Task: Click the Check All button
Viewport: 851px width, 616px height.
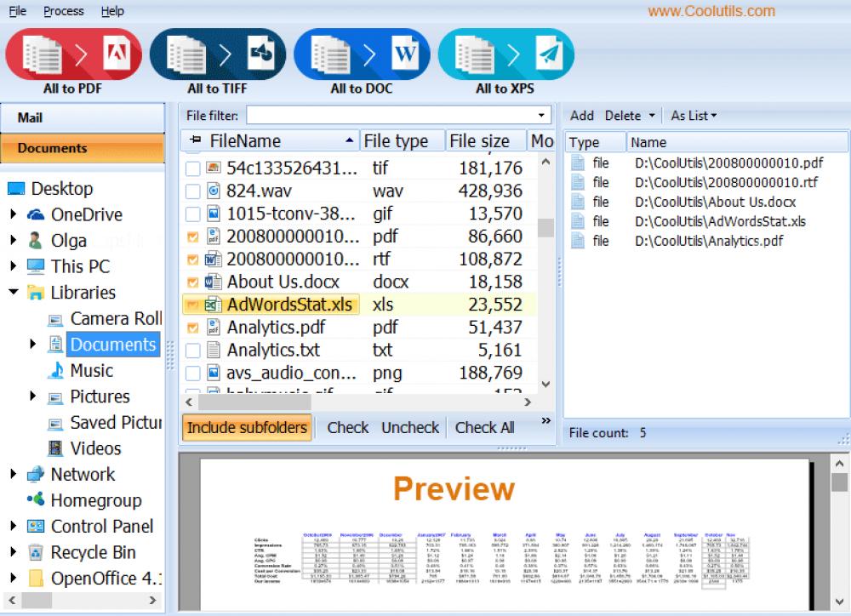Action: (483, 427)
